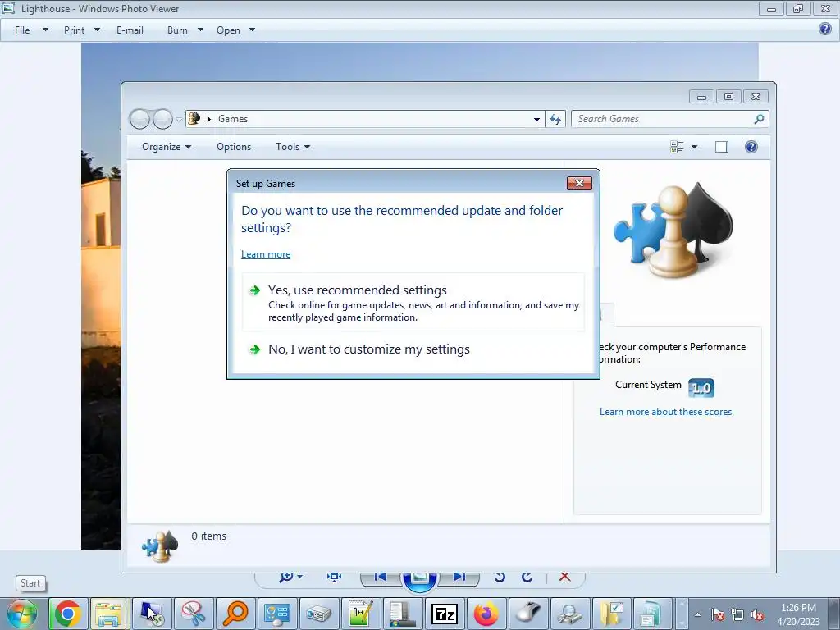
Task: Open the orange Magnifier taskbar icon
Action: pos(235,614)
